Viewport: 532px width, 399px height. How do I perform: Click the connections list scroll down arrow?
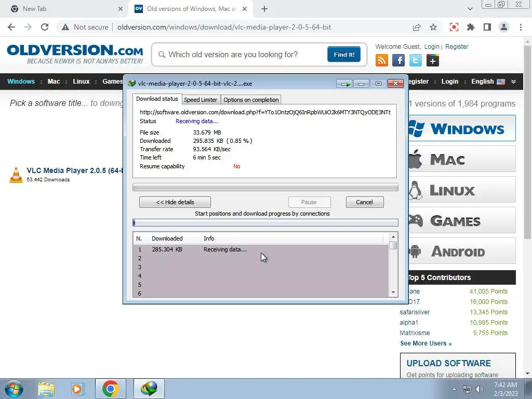tap(393, 292)
